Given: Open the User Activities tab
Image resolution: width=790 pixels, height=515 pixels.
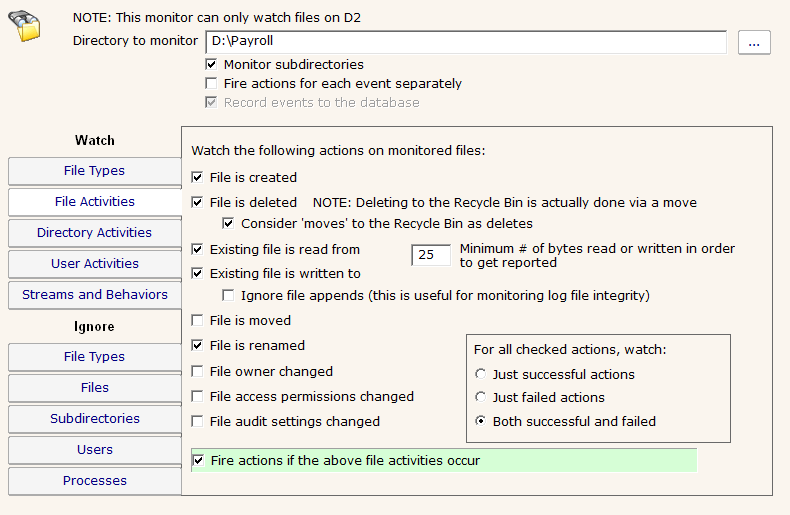Looking at the screenshot, I should (x=94, y=264).
